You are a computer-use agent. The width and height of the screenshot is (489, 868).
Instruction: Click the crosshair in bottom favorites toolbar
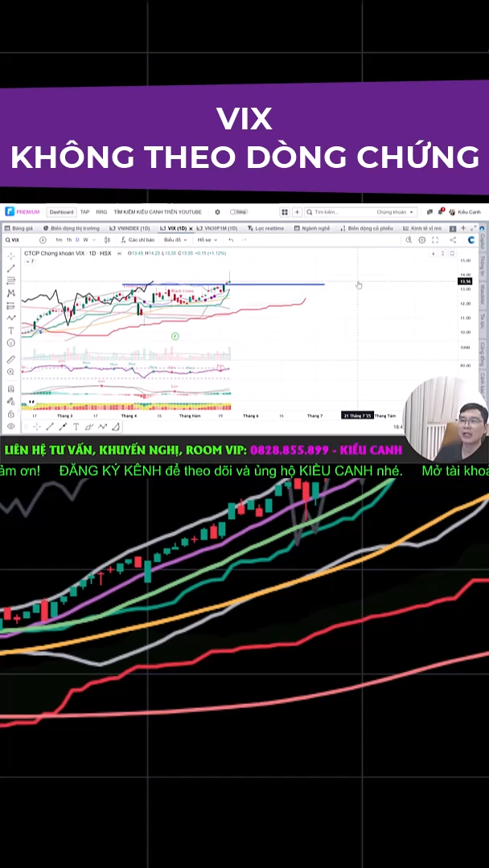[x=36, y=427]
